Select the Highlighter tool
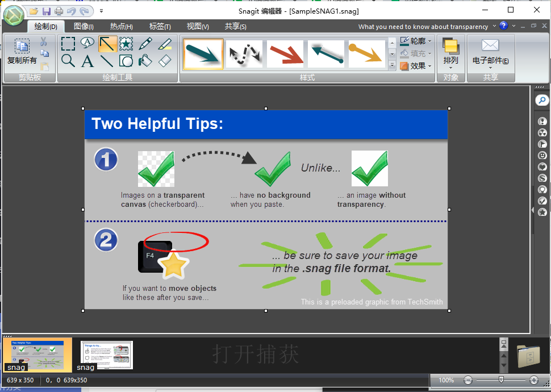The height and width of the screenshot is (392, 551). (164, 43)
